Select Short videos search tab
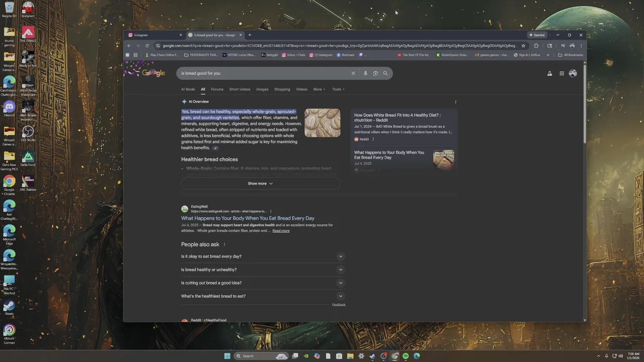 [239, 89]
